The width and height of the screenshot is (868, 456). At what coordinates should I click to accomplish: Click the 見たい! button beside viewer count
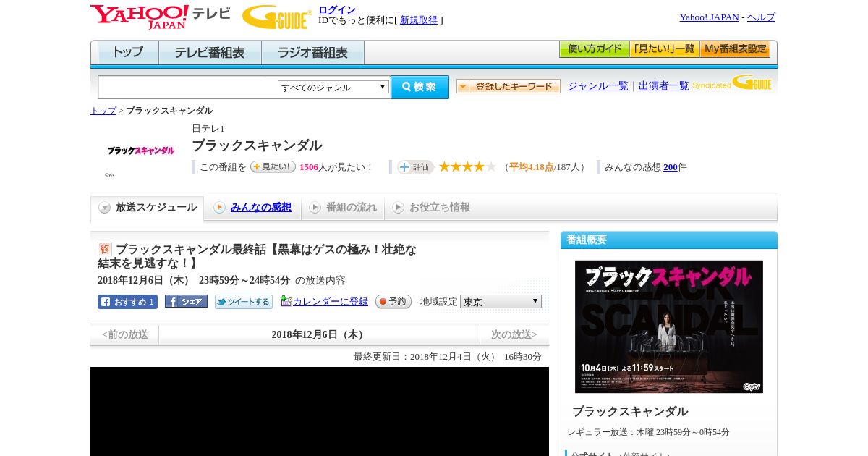click(273, 166)
